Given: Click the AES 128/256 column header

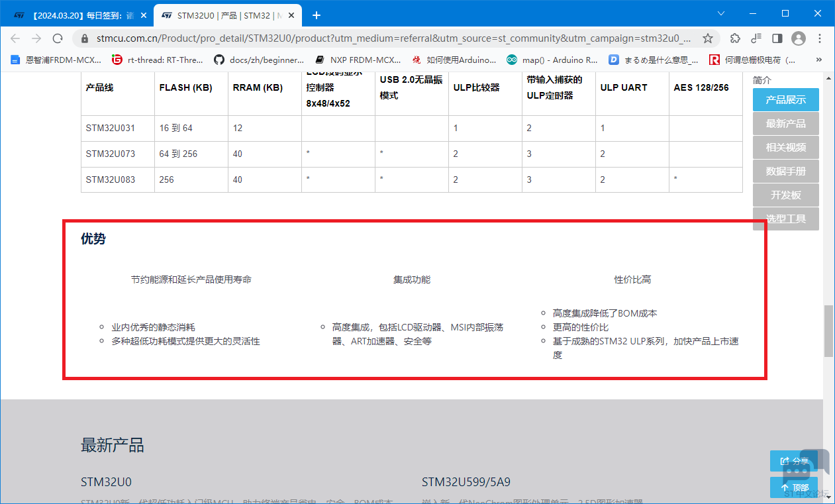Looking at the screenshot, I should pyautogui.click(x=701, y=87).
